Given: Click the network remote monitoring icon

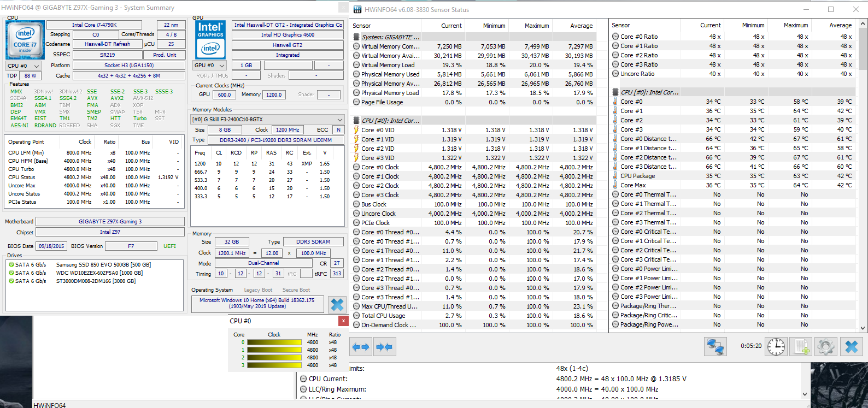Looking at the screenshot, I should (715, 346).
